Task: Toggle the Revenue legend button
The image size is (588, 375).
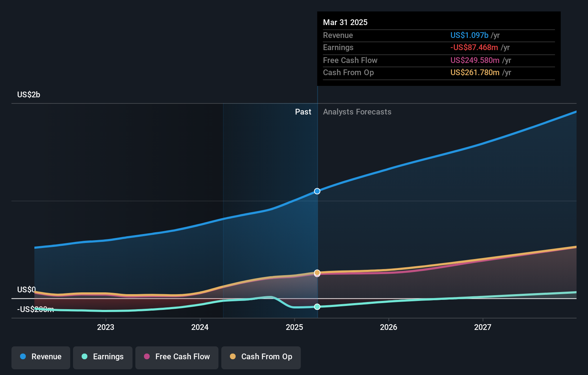Action: pyautogui.click(x=41, y=357)
